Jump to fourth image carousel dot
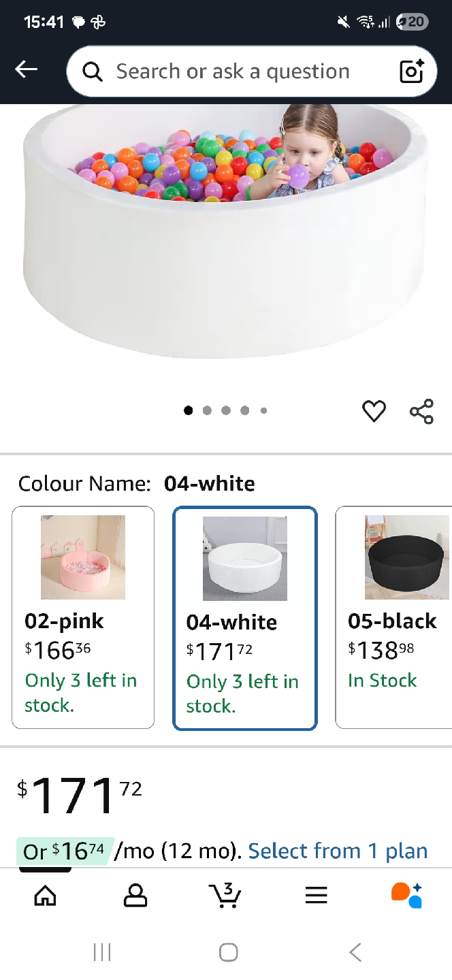 click(244, 410)
